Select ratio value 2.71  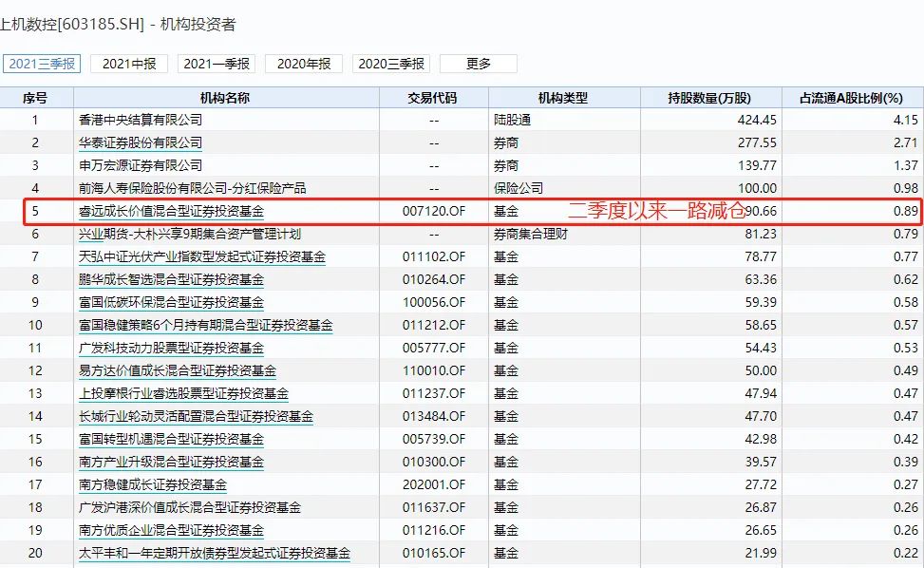click(906, 142)
